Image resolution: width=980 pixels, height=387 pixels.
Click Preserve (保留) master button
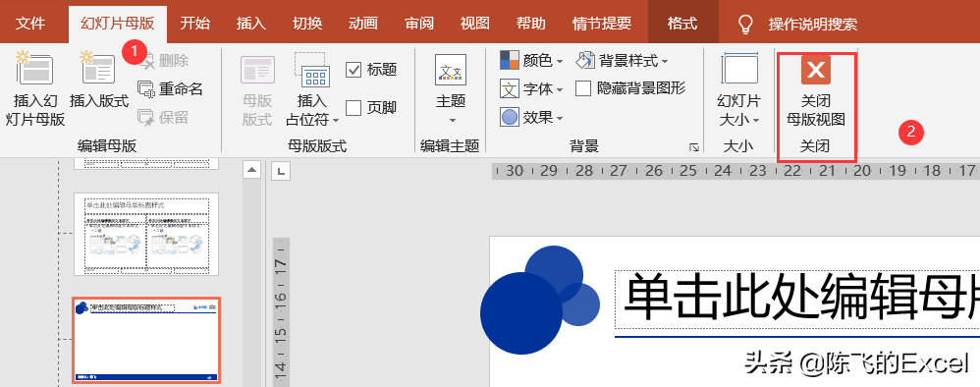[x=164, y=118]
